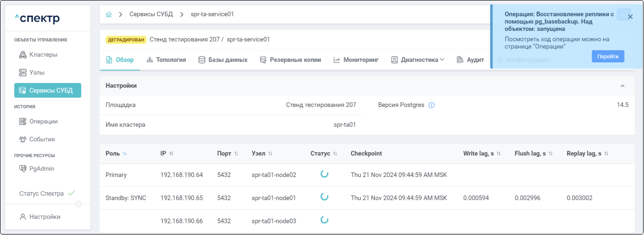Go to Операции in sidebar
Viewport: 644px width, 235px height.
click(x=43, y=121)
